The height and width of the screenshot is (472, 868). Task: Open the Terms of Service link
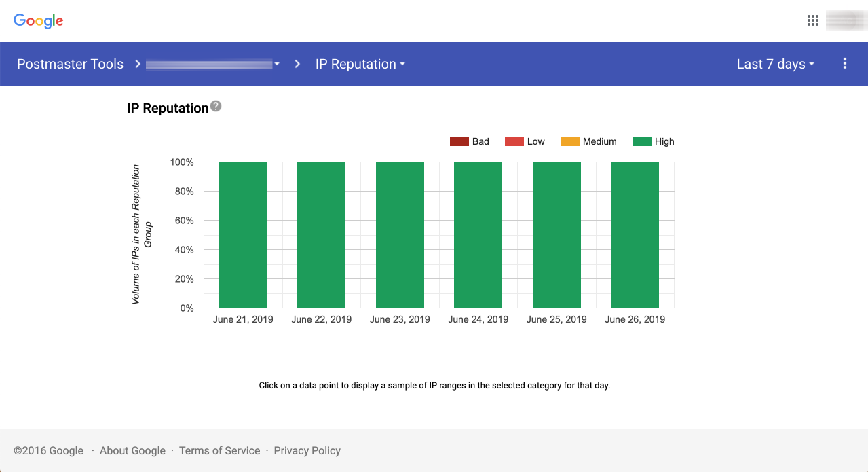(x=219, y=450)
